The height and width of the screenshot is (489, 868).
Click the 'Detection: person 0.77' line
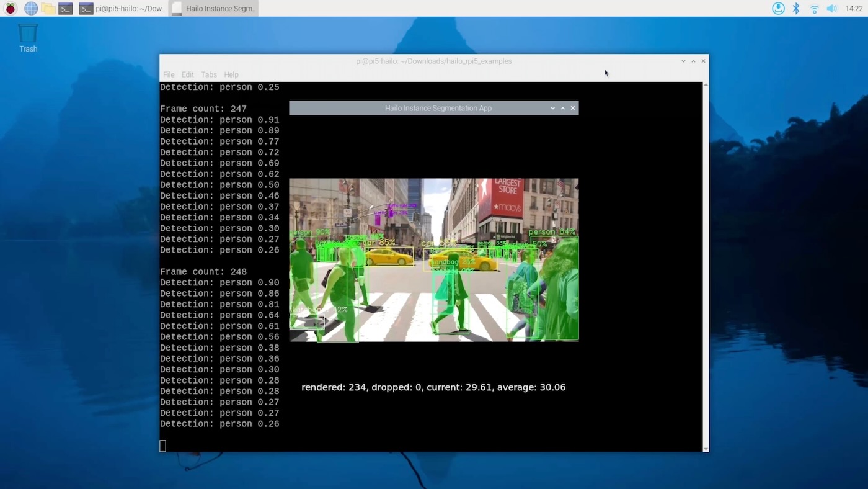click(219, 141)
